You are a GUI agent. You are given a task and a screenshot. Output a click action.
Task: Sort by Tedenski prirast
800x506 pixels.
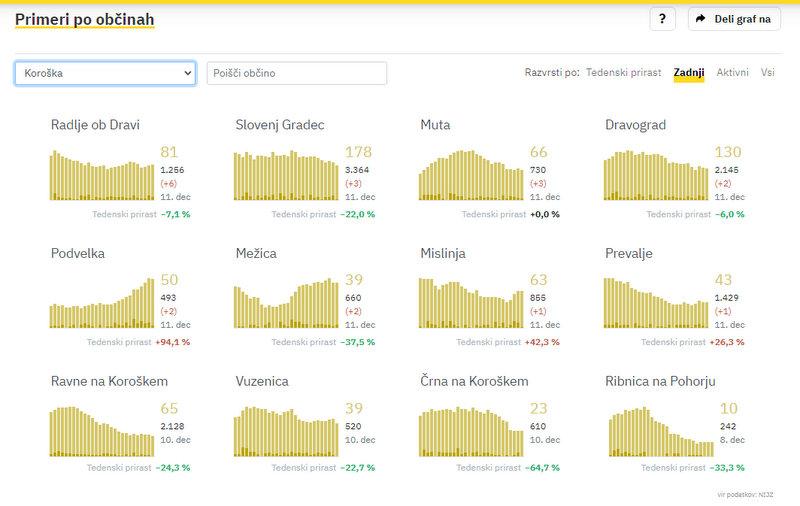tap(623, 73)
